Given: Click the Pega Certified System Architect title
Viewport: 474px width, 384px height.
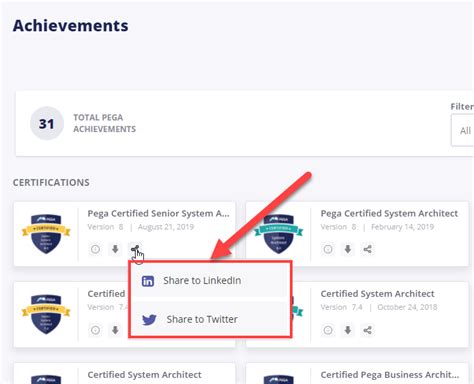Looking at the screenshot, I should pyautogui.click(x=389, y=213).
